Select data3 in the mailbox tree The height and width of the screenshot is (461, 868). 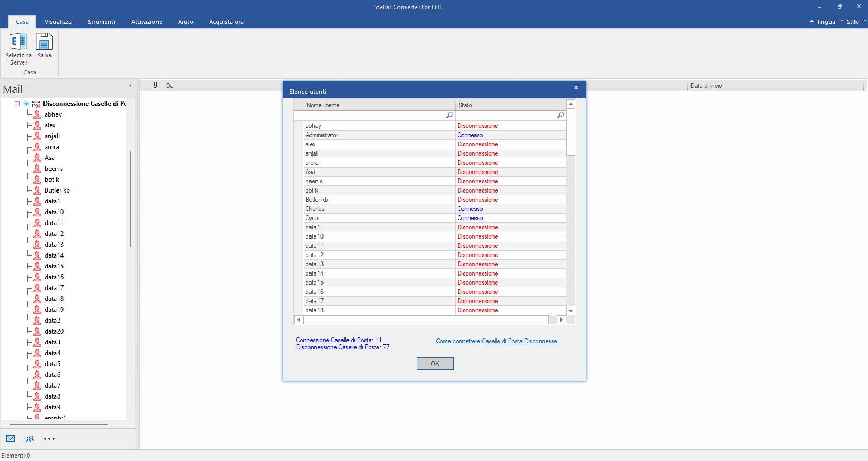tap(53, 342)
